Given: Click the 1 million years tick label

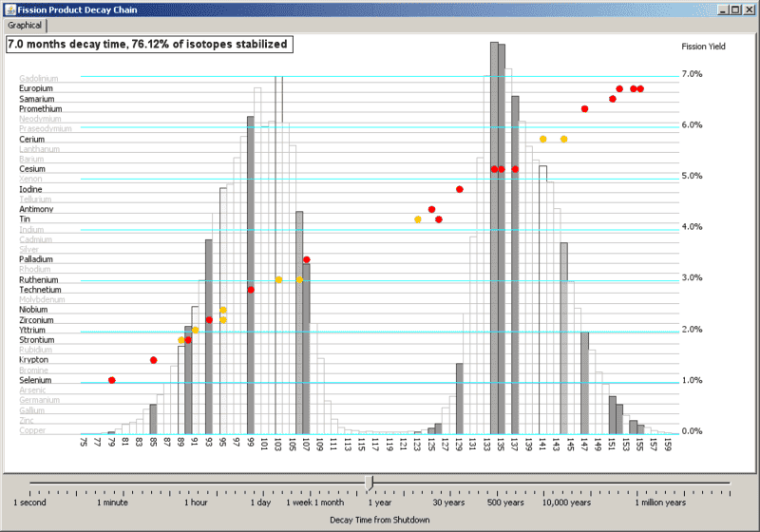Looking at the screenshot, I should pyautogui.click(x=660, y=503).
